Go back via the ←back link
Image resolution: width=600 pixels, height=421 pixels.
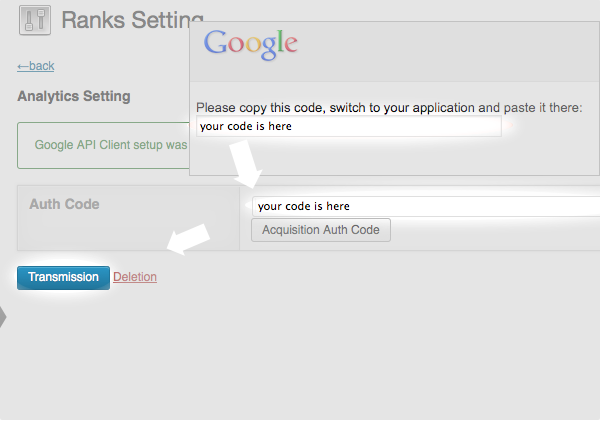(36, 66)
